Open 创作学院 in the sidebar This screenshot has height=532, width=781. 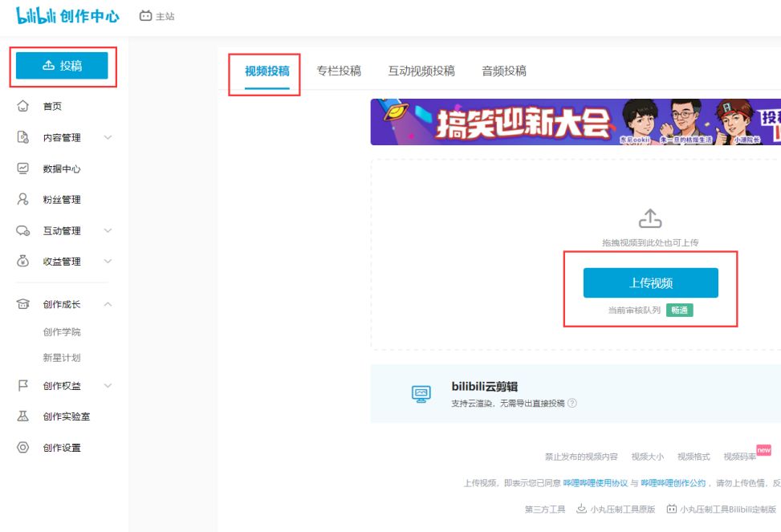[x=62, y=331]
